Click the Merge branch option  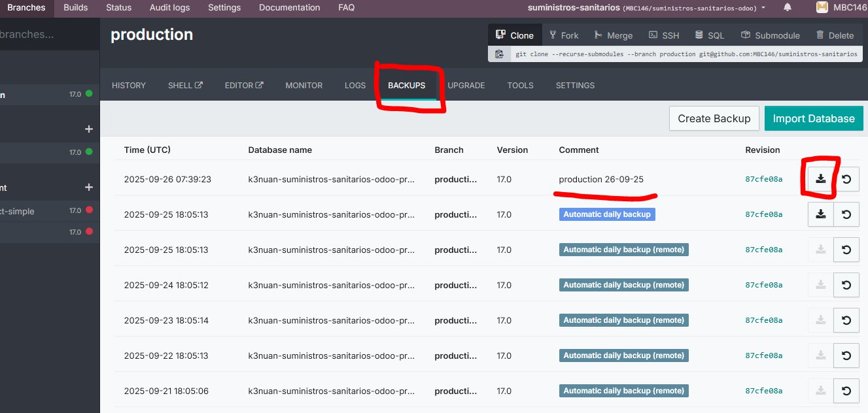coord(613,35)
